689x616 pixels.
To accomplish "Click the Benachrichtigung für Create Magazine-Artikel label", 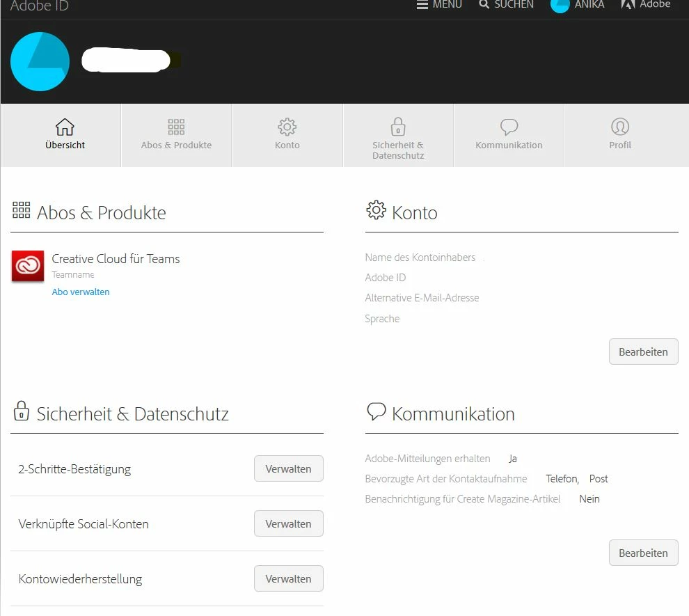I will pos(463,499).
